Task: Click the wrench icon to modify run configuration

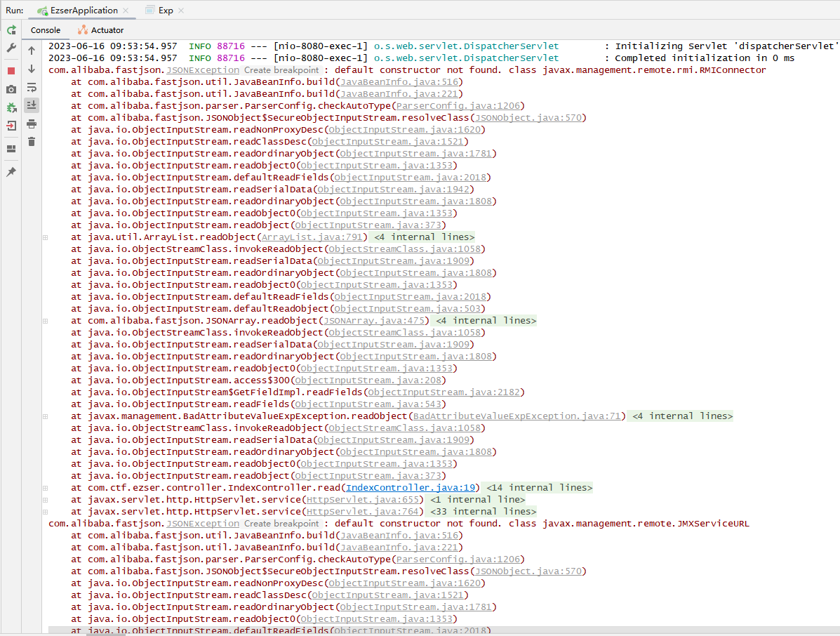Action: tap(11, 48)
